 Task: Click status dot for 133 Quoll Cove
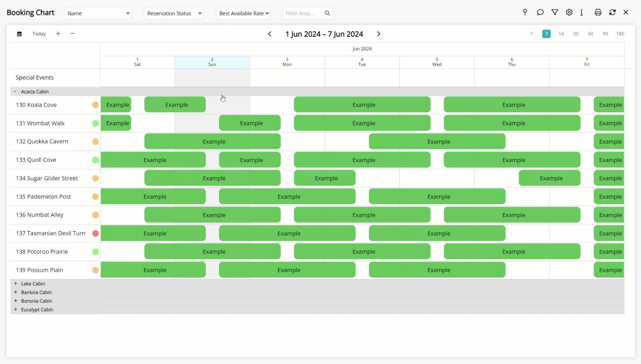(x=95, y=160)
